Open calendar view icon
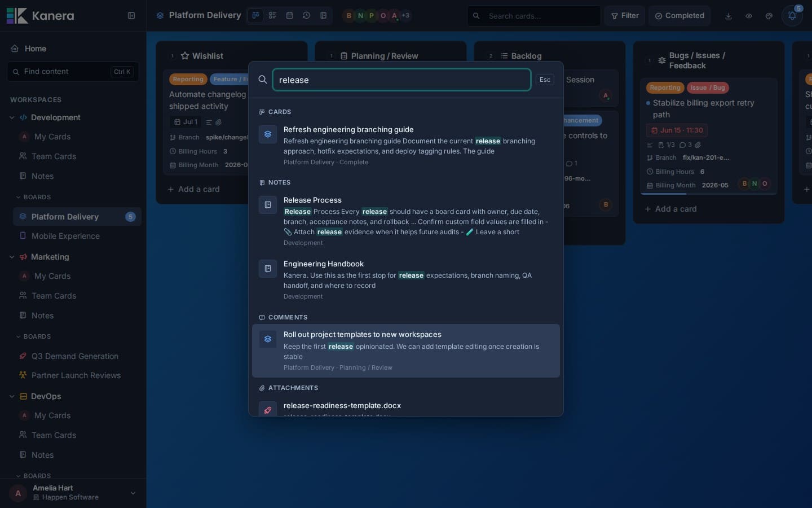 pyautogui.click(x=289, y=16)
